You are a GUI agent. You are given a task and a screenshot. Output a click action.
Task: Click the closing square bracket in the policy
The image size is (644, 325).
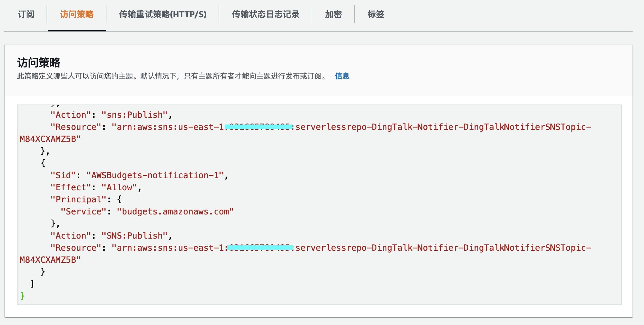coord(32,284)
